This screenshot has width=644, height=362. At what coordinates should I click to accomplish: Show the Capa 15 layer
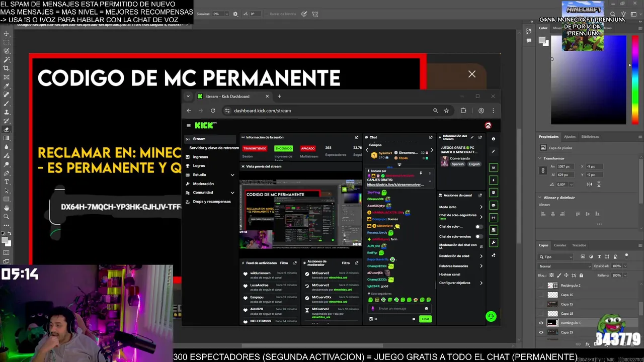click(541, 304)
